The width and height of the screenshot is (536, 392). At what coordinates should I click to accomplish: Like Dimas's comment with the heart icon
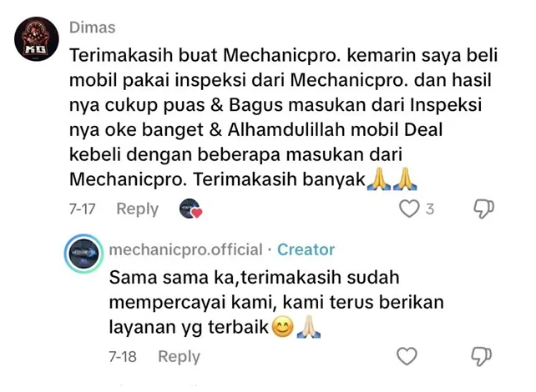[409, 209]
